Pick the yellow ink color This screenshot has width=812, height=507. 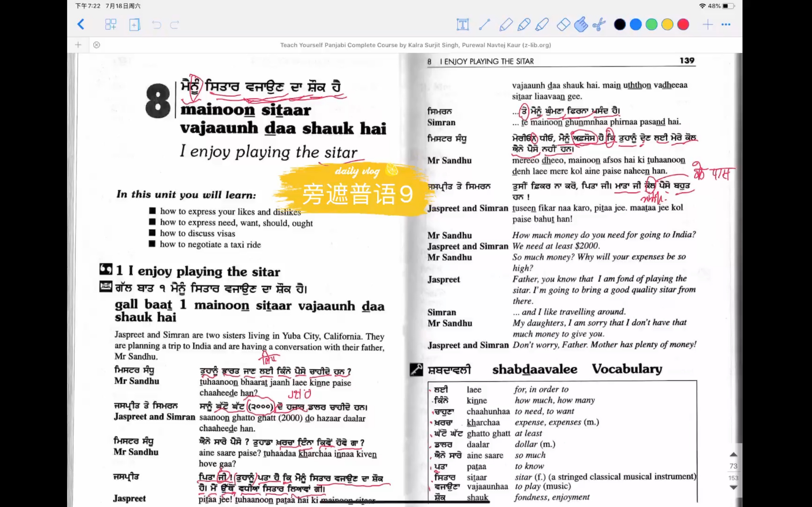pos(667,24)
